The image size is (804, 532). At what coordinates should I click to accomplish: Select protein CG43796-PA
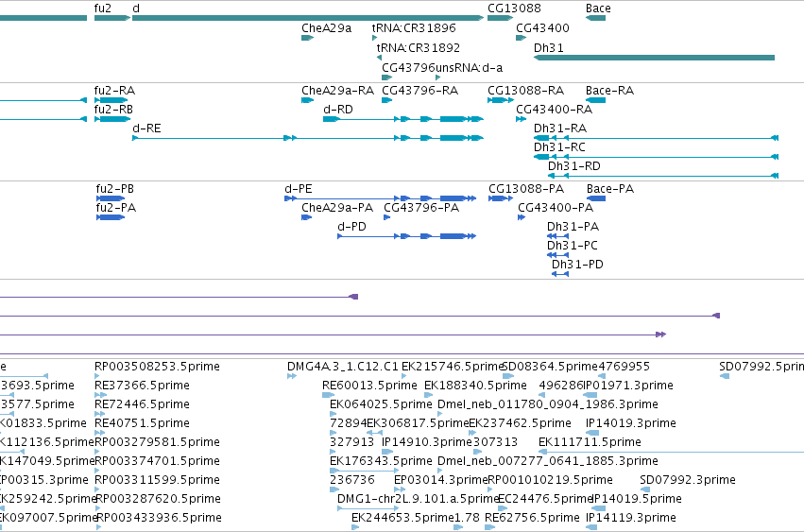tap(421, 208)
